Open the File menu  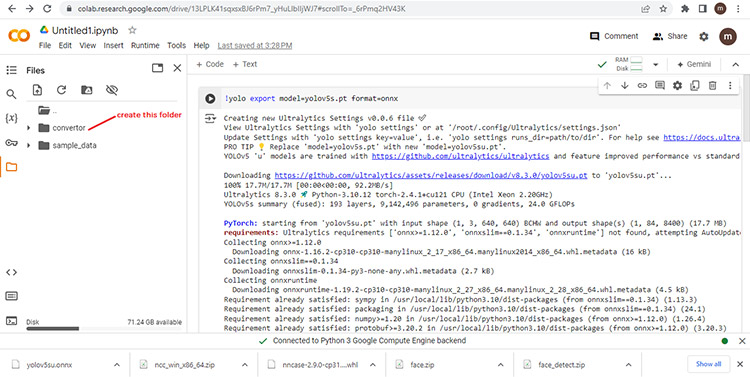(45, 45)
